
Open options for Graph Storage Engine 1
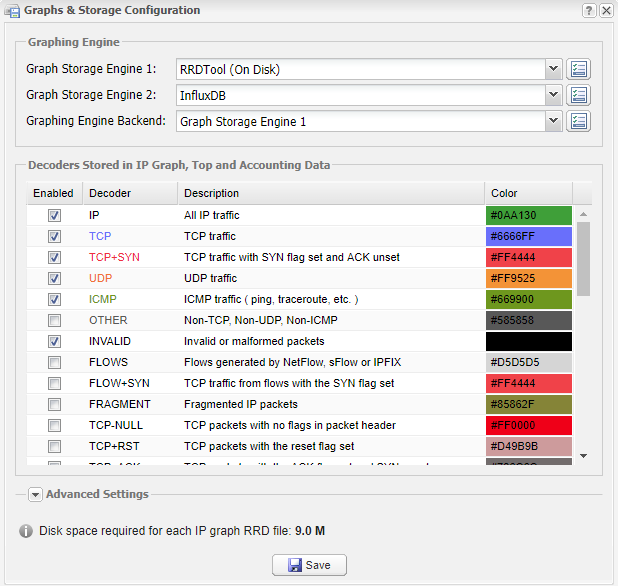579,69
